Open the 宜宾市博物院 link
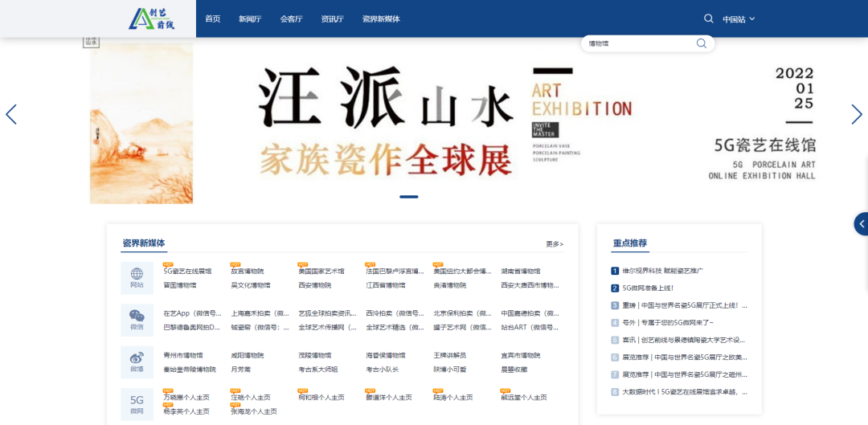This screenshot has width=868, height=425. pyautogui.click(x=520, y=355)
